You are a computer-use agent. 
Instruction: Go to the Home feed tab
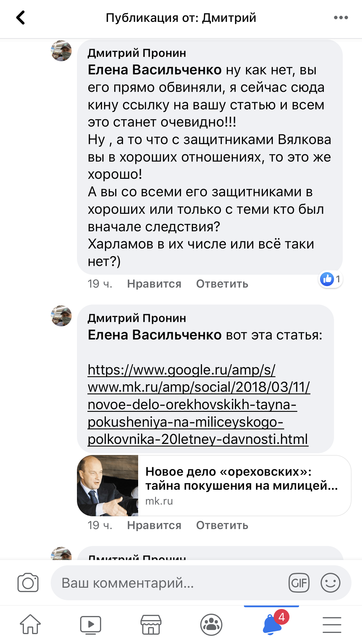click(x=30, y=624)
